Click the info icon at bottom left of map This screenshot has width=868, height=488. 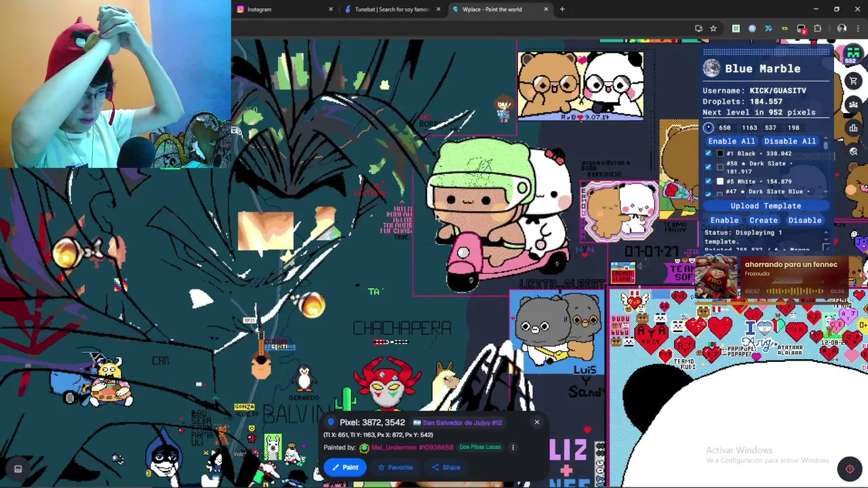click(x=18, y=468)
